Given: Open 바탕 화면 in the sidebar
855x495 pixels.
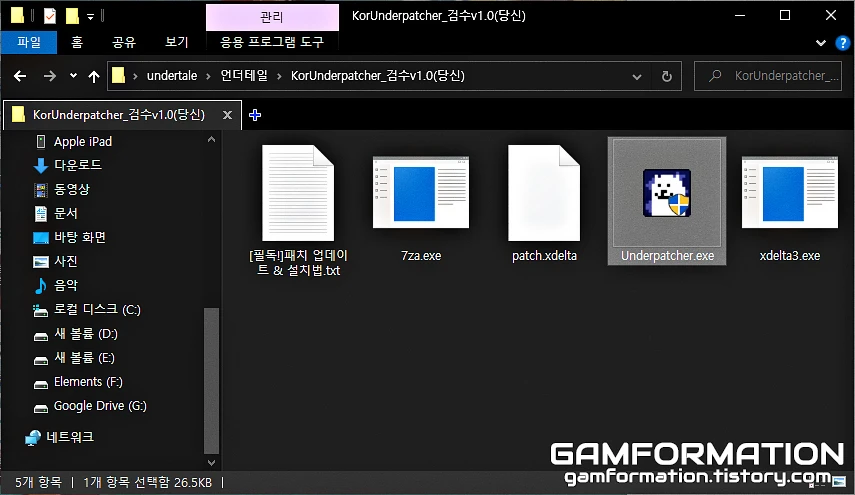Looking at the screenshot, I should click(80, 237).
